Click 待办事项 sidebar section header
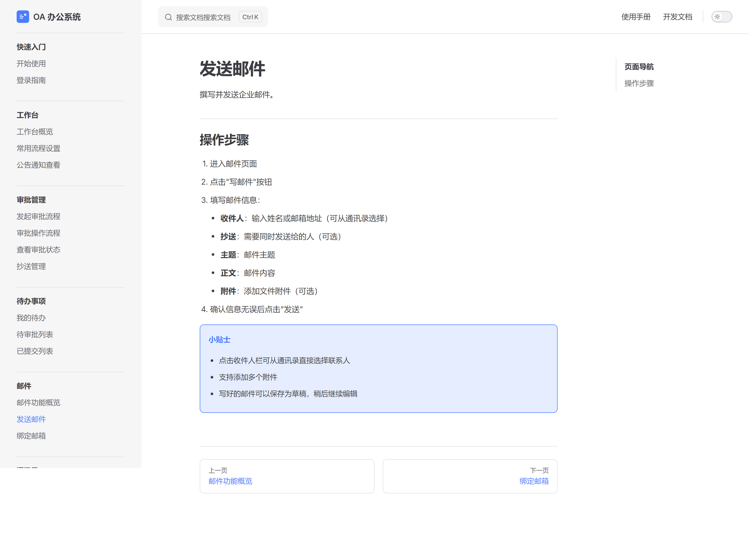This screenshot has width=749, height=560. [31, 301]
